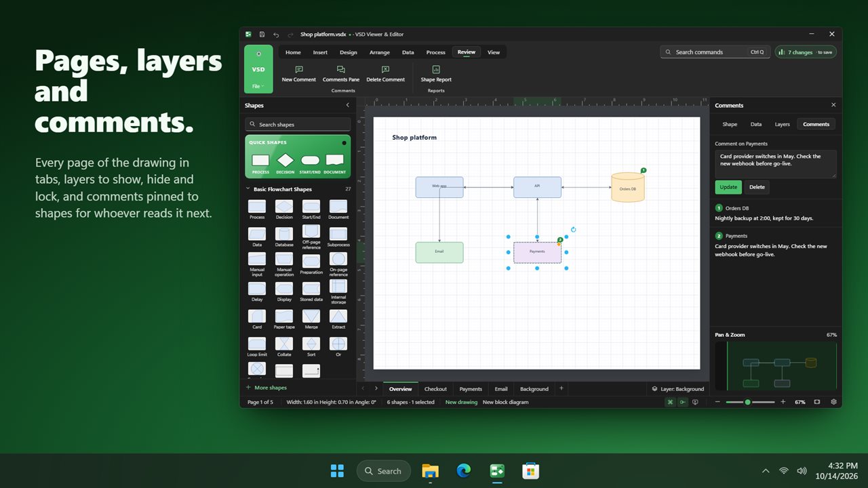868x488 pixels.
Task: Click the zoom in plus button
Action: [783, 402]
